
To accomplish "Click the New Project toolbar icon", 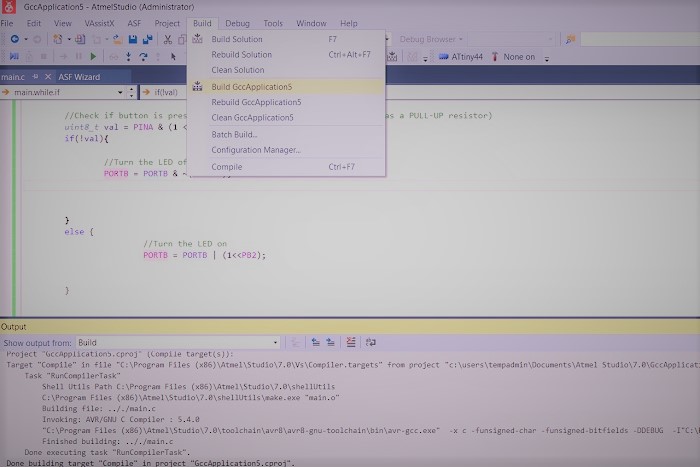I will click(58, 39).
